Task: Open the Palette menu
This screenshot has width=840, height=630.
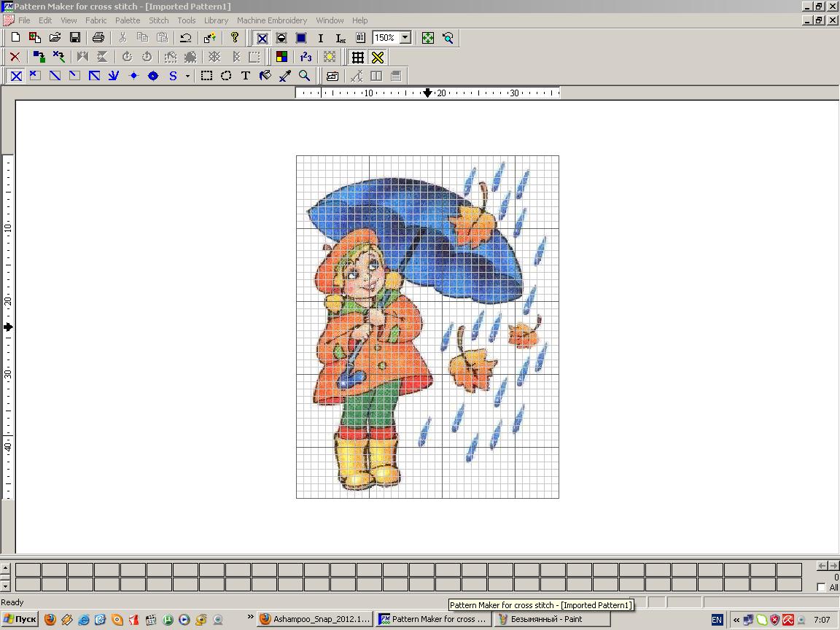Action: tap(128, 20)
